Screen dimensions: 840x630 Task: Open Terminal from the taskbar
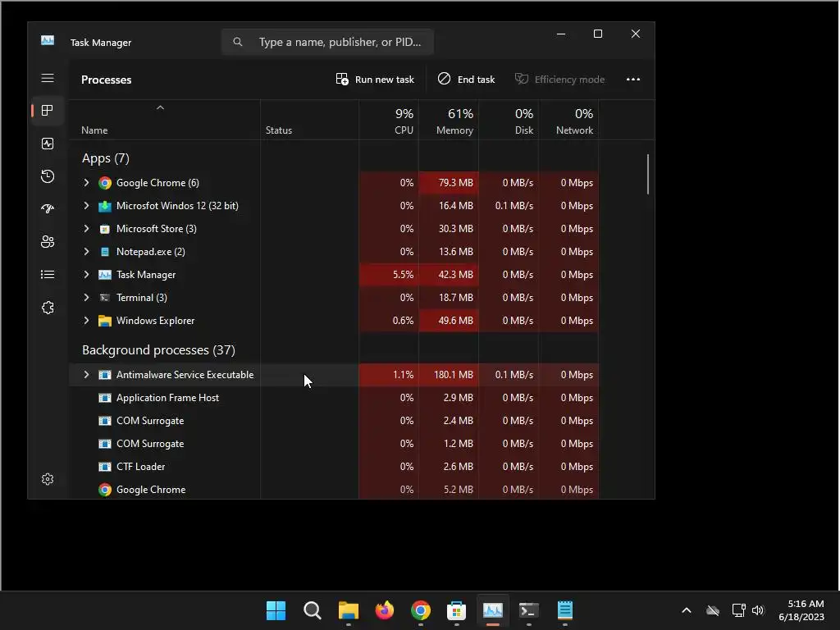[529, 610]
